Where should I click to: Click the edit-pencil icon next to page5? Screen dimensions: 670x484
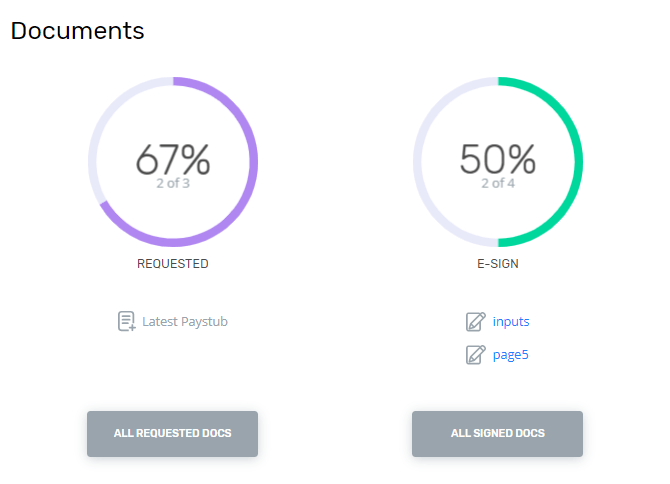point(476,355)
